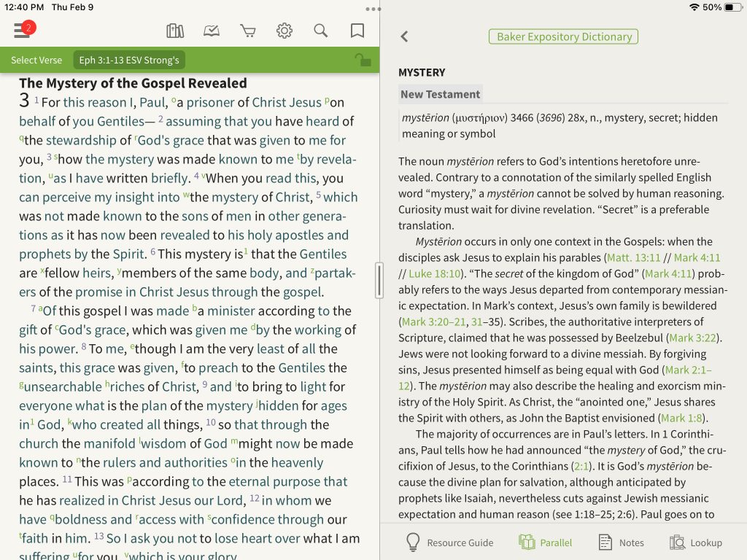Open the reading plan icon
The image size is (747, 560).
[212, 31]
